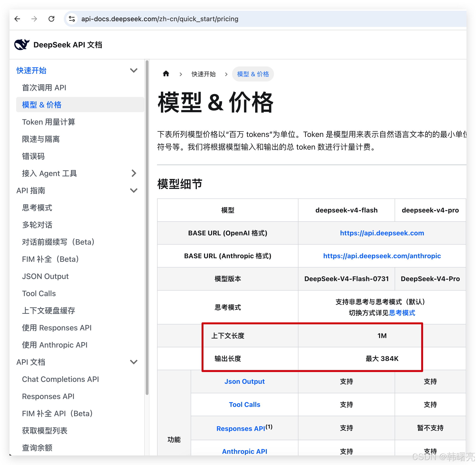Open 错误码 sidebar page

point(33,156)
